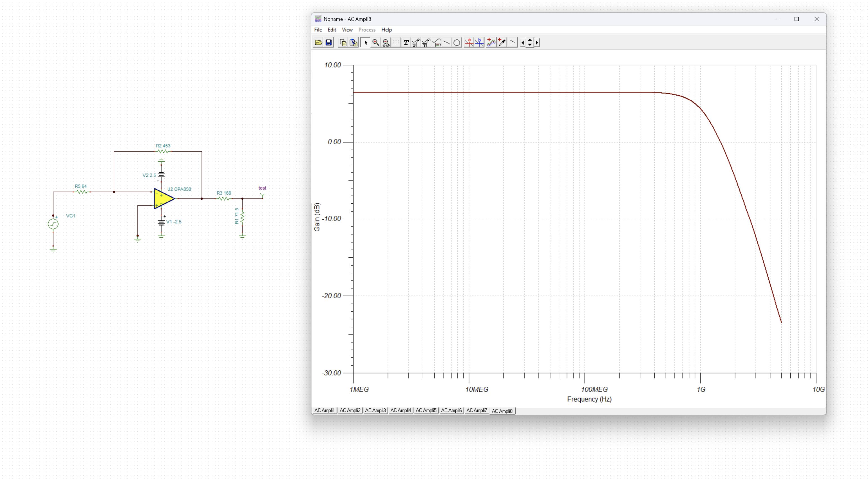Screen dimensions: 868x480
Task: Select resistor R5 64 in the schematic
Action: pos(82,192)
